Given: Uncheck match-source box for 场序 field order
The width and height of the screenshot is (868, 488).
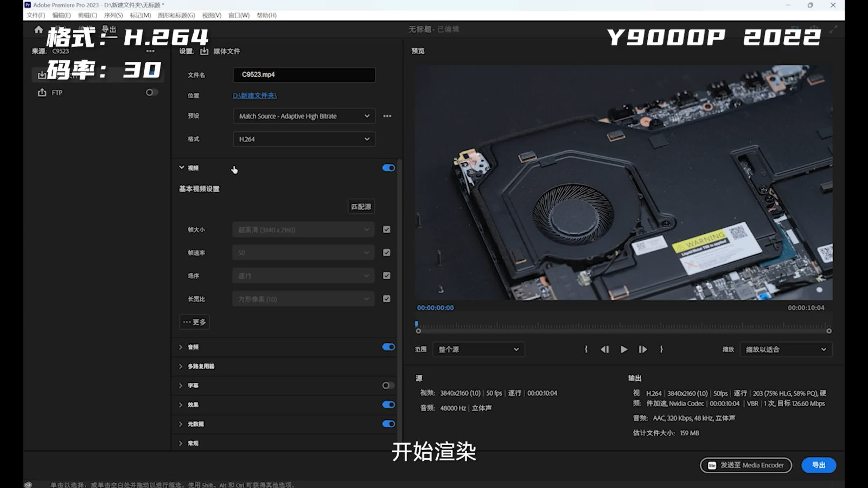Looking at the screenshot, I should (387, 275).
